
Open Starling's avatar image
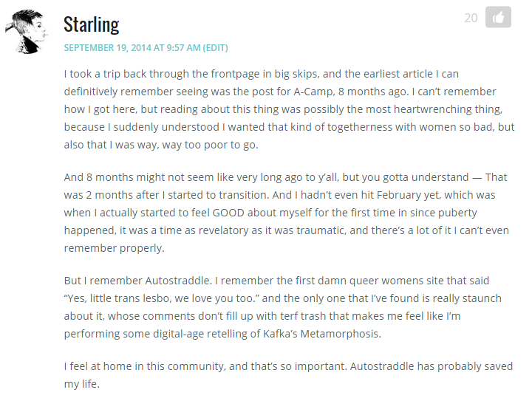pyautogui.click(x=27, y=32)
